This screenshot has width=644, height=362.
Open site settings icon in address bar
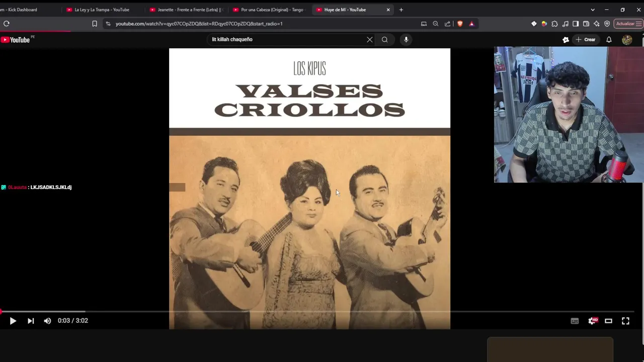(108, 24)
